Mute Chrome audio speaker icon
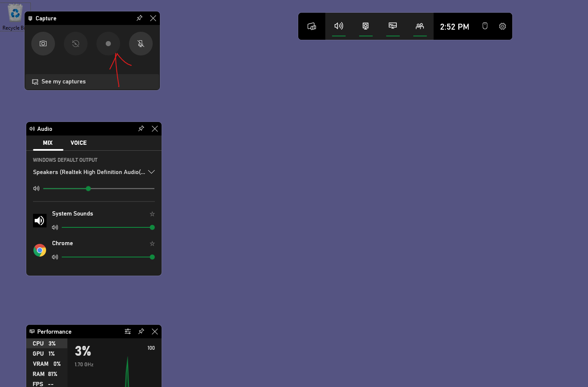 [x=55, y=257]
